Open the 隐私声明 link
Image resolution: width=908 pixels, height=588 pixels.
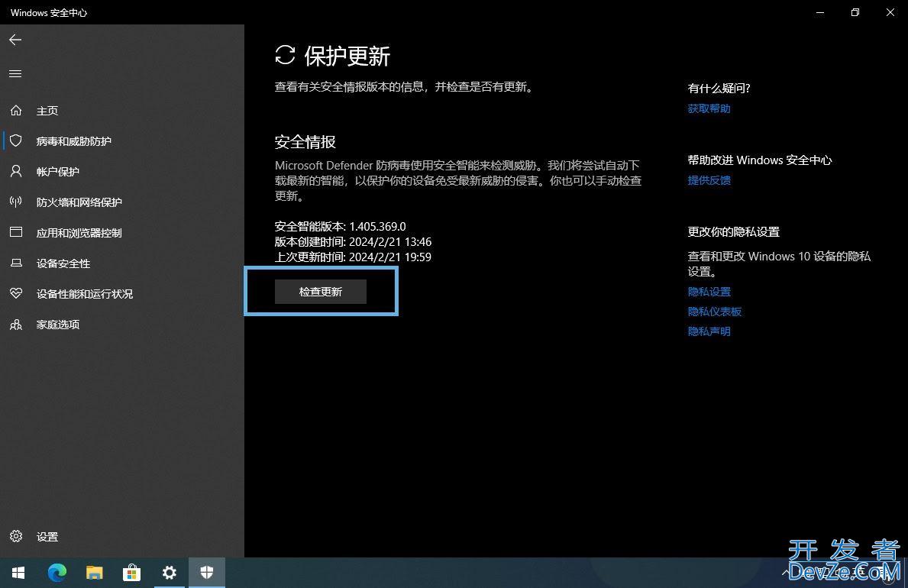[x=709, y=331]
